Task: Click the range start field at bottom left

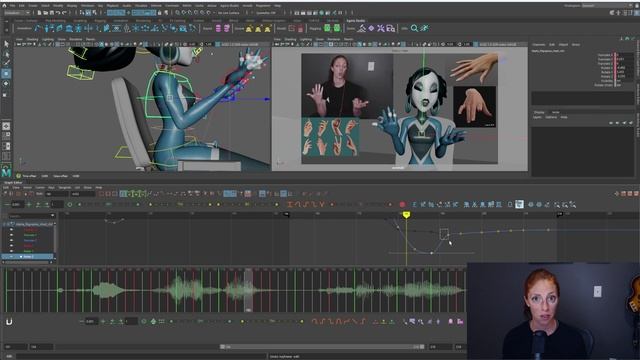Action: pos(16,347)
